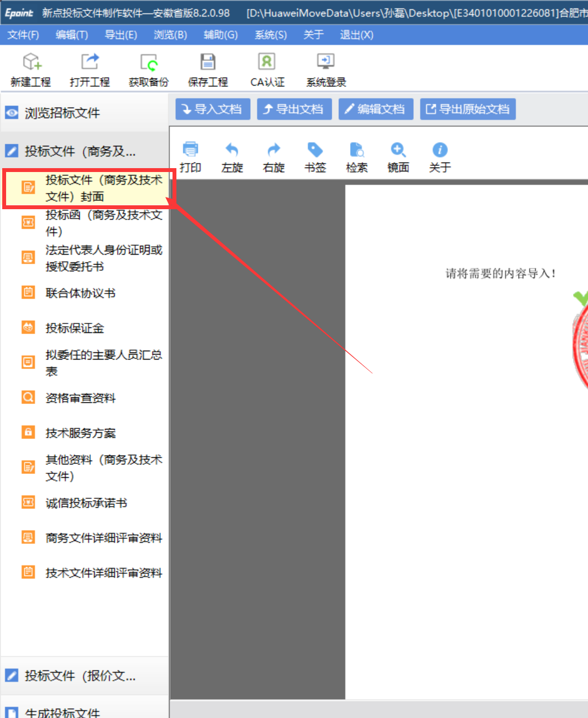The width and height of the screenshot is (588, 718).
Task: Click the 导入文档 button
Action: point(212,109)
